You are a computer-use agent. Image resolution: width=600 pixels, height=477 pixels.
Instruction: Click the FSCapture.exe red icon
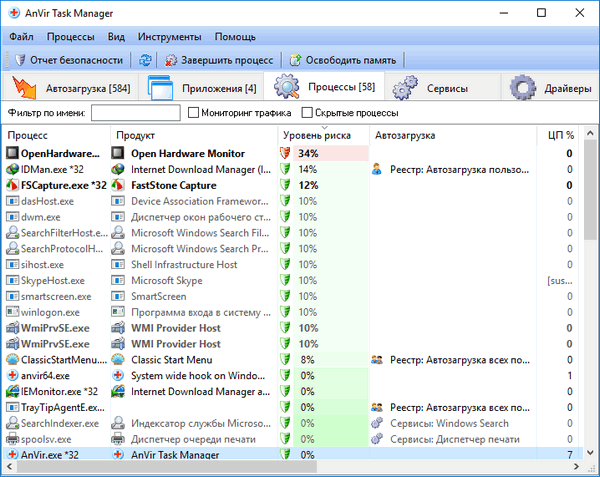coord(12,185)
